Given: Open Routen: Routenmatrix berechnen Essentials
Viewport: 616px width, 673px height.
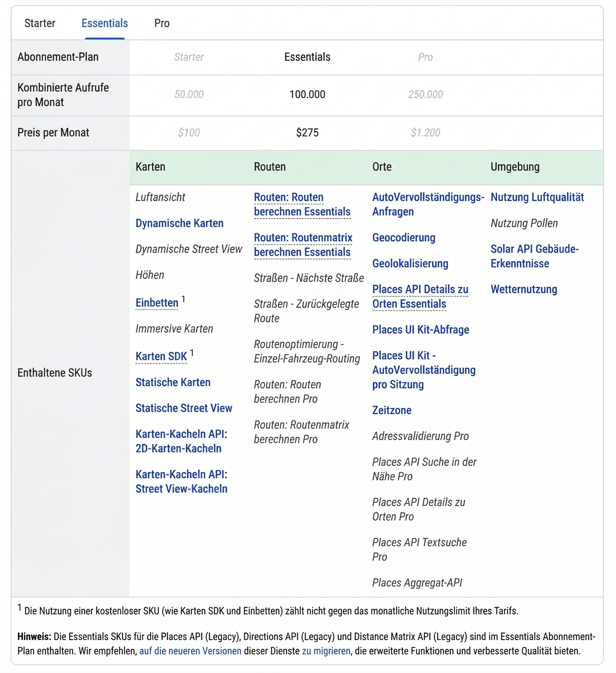Looking at the screenshot, I should pyautogui.click(x=303, y=245).
